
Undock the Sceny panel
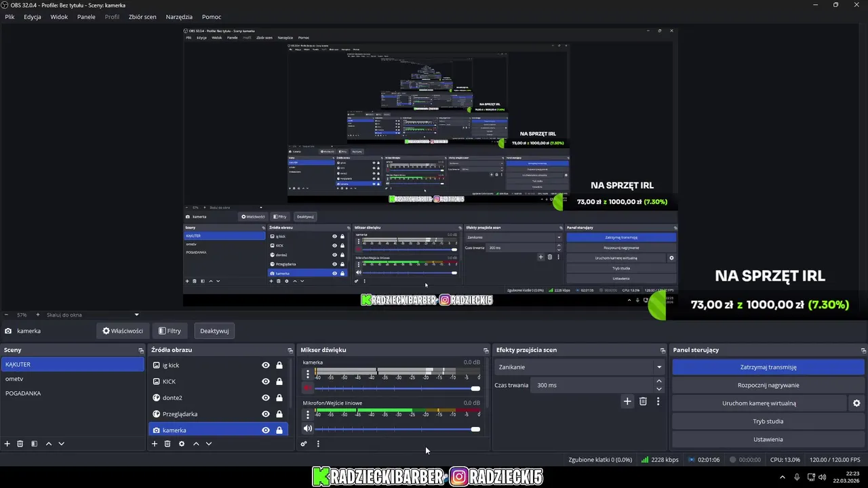pyautogui.click(x=141, y=350)
